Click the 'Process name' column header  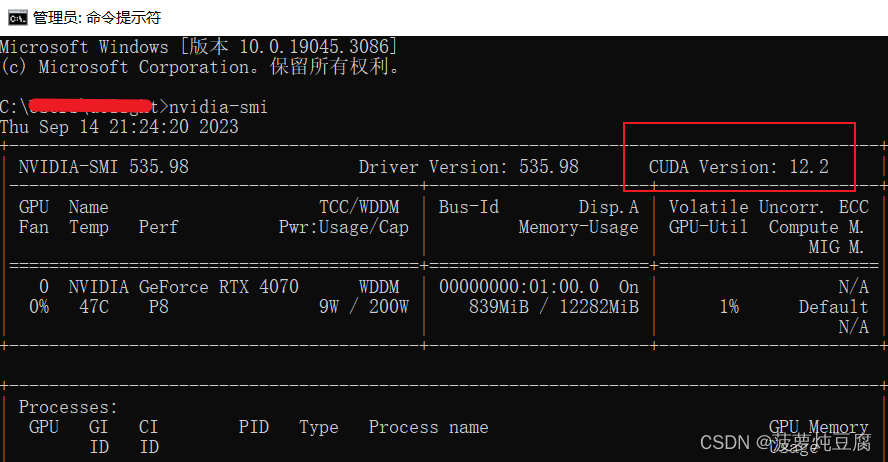[428, 427]
